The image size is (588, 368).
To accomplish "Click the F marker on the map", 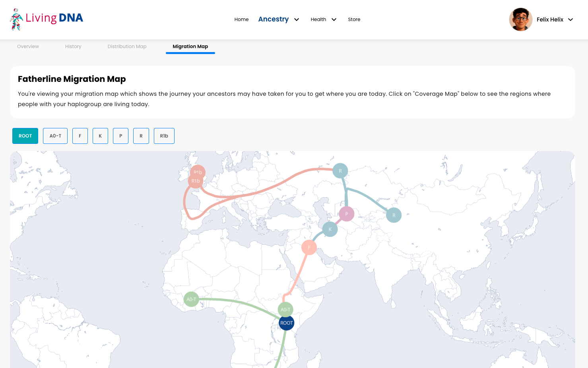I will (309, 248).
